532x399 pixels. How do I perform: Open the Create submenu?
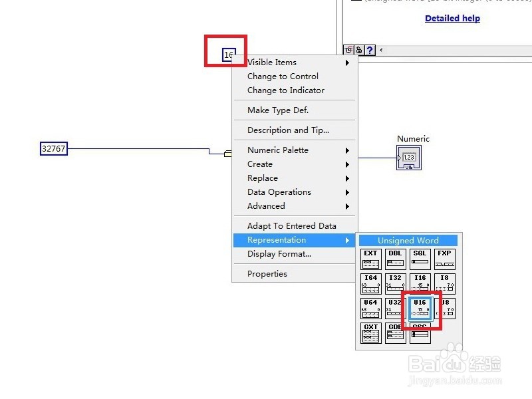pyautogui.click(x=295, y=164)
